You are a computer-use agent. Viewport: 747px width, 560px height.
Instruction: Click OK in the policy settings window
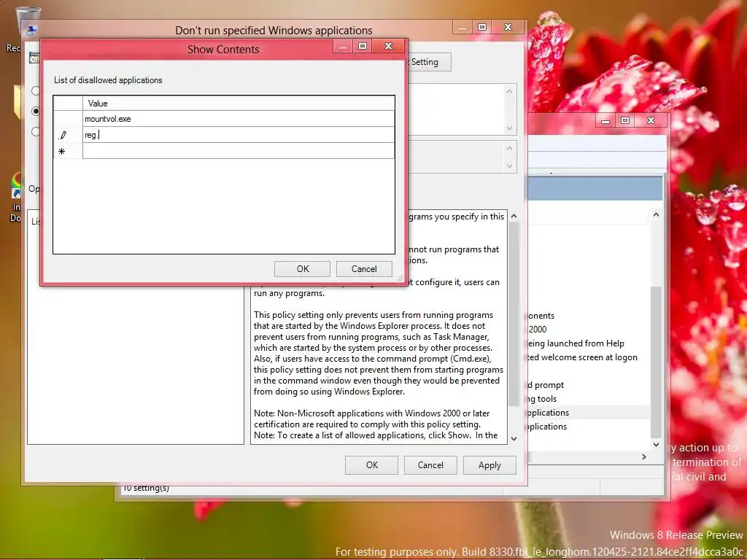[x=371, y=465]
